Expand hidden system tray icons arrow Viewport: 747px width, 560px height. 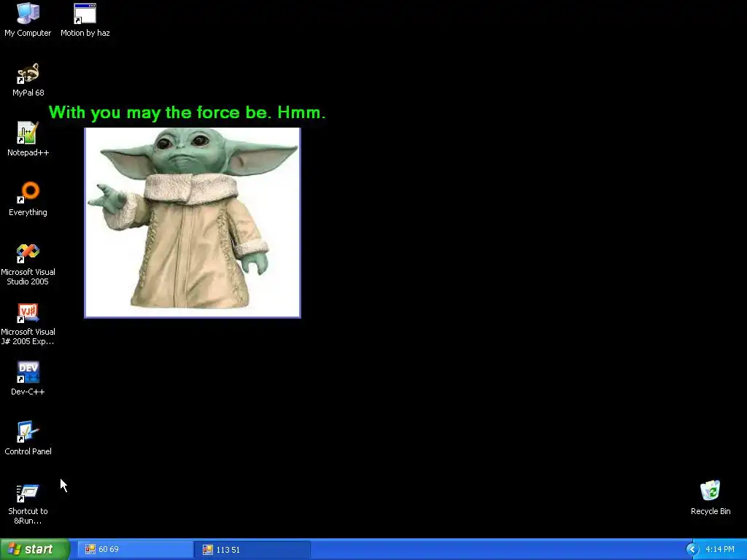tap(692, 550)
